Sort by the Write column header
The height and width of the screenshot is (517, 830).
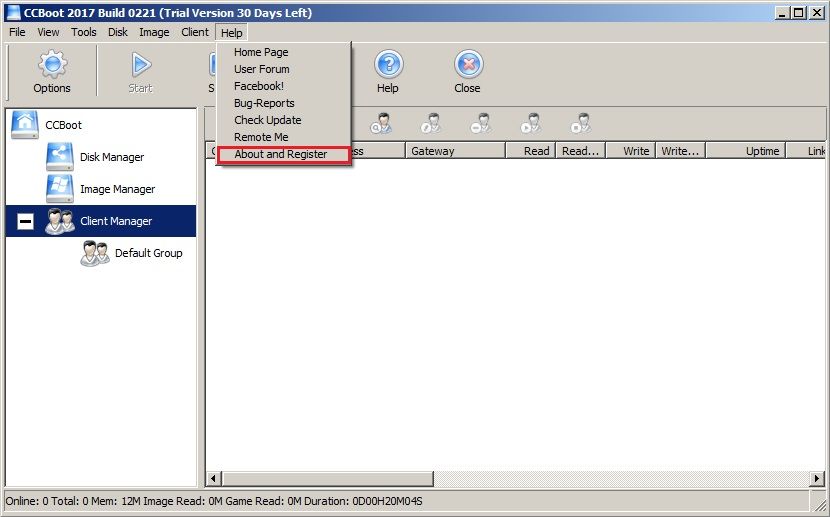pos(630,151)
